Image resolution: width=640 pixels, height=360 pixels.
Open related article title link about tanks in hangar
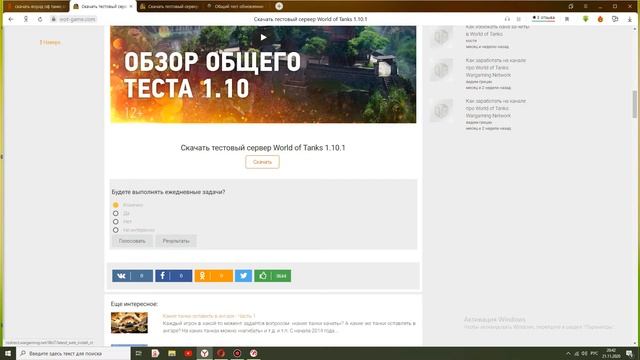pyautogui.click(x=209, y=316)
